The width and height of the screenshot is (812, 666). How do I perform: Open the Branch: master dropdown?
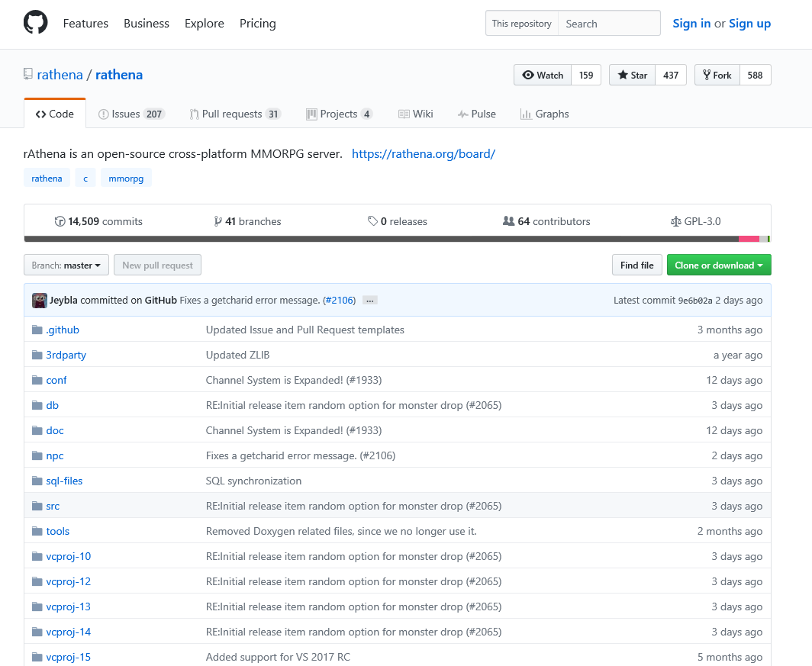(x=66, y=265)
